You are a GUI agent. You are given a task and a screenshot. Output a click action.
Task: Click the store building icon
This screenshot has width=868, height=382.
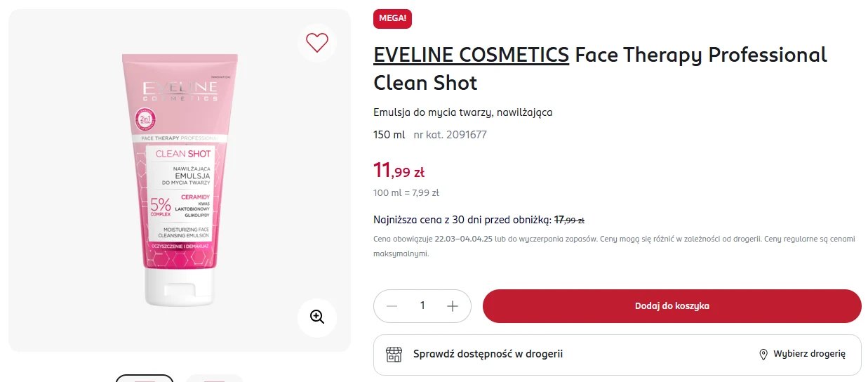pos(394,354)
